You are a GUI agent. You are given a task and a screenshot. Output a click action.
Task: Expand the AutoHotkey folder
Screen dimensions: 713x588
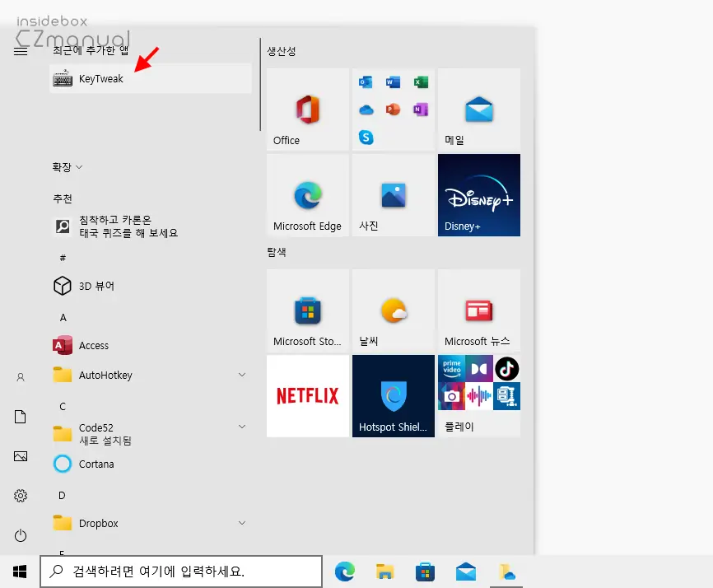(x=241, y=375)
